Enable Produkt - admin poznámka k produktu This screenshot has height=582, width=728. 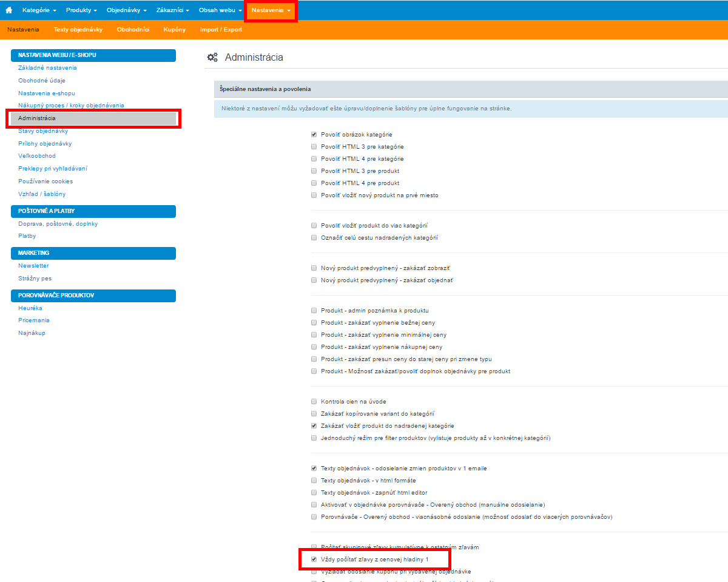314,311
